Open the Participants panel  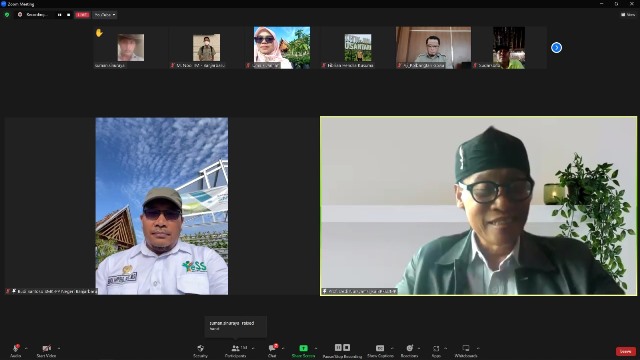pyautogui.click(x=236, y=348)
